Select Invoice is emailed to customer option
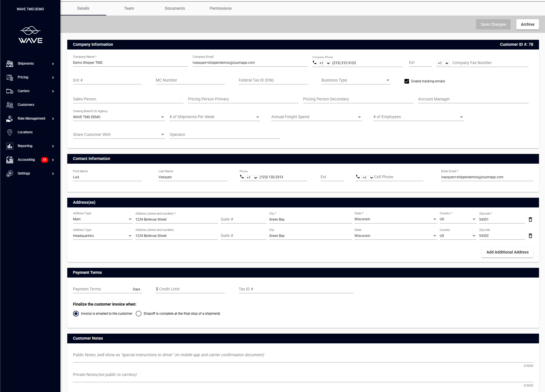545x392 pixels. pos(76,314)
